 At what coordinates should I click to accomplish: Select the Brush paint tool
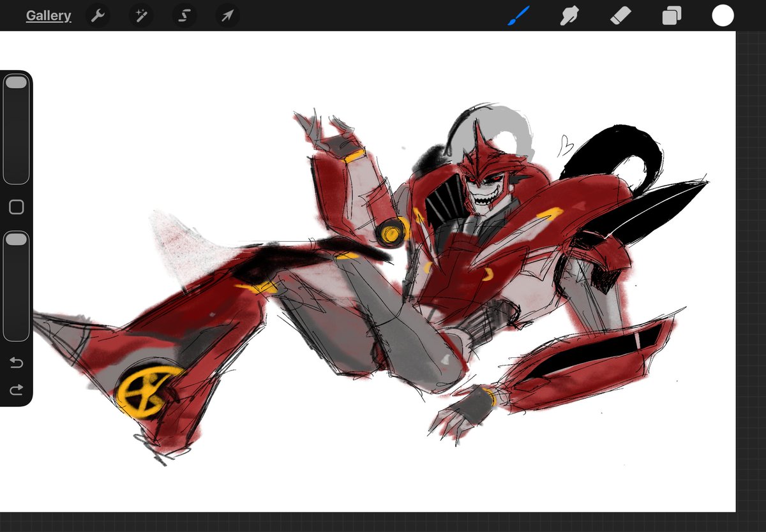[x=518, y=15]
